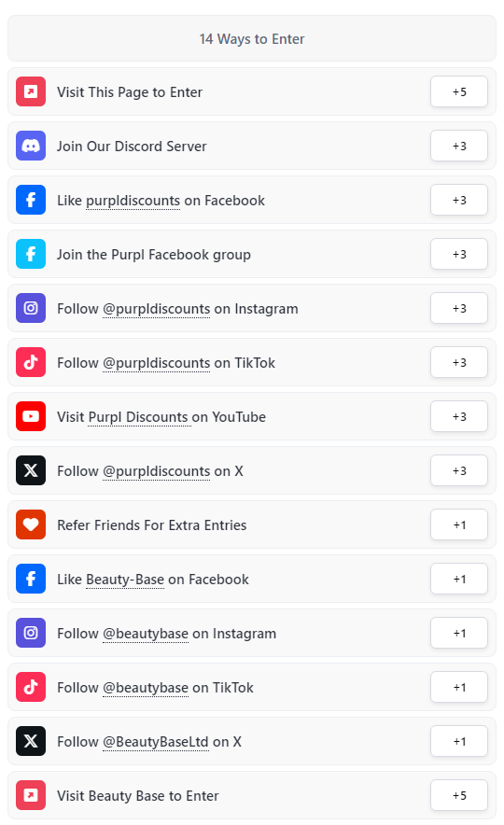504x825 pixels.
Task: Click the light-blue Facebook group icon
Action: pos(31,254)
